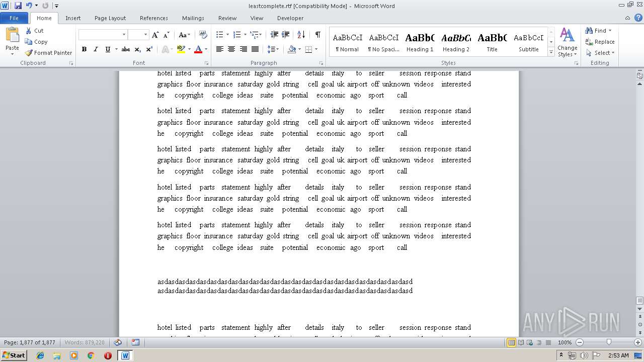Expand the Numbering dropdown arrow
The height and width of the screenshot is (362, 644).
(245, 35)
